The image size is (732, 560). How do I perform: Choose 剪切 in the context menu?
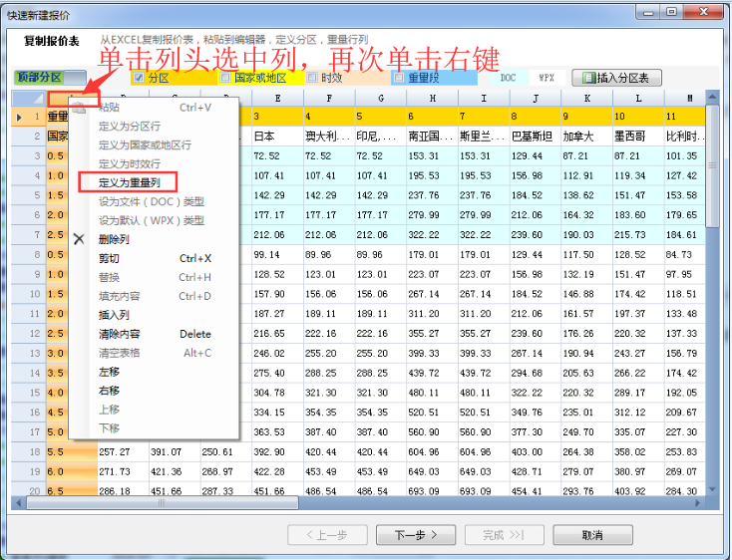[109, 258]
